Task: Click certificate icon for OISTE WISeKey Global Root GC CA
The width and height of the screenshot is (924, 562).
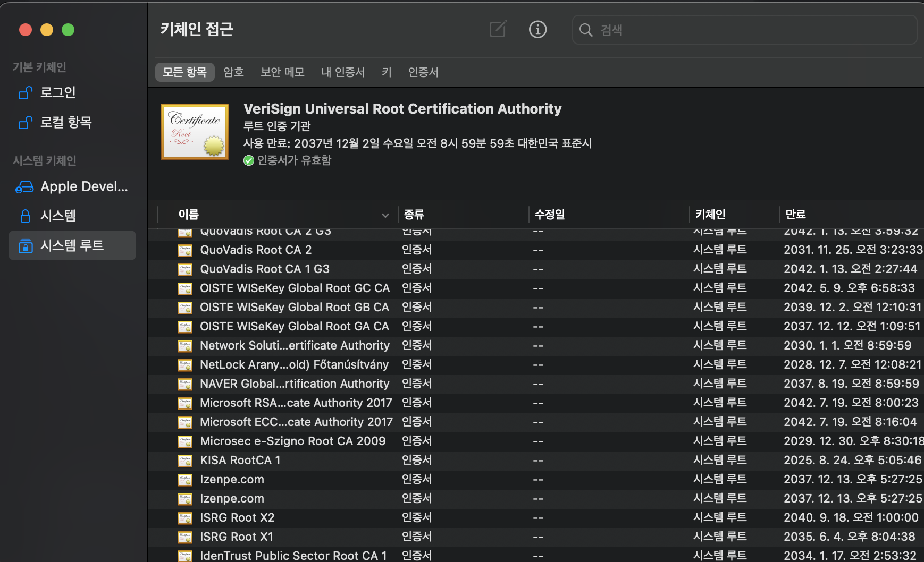Action: point(185,288)
